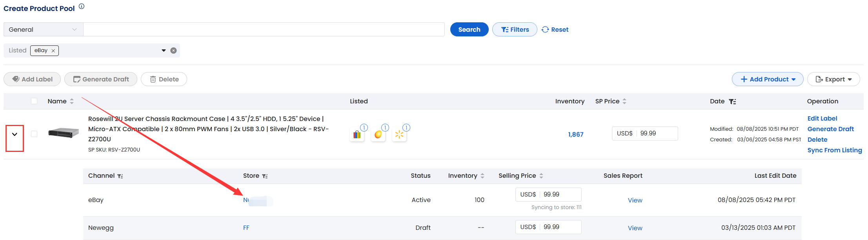Click the Created date 03/06/2025 04:58 PM PST

click(769, 139)
